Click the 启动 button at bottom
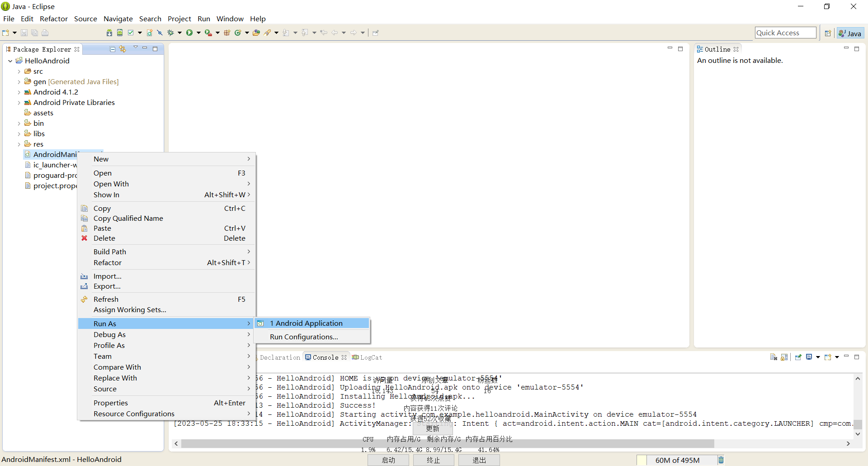 [388, 460]
